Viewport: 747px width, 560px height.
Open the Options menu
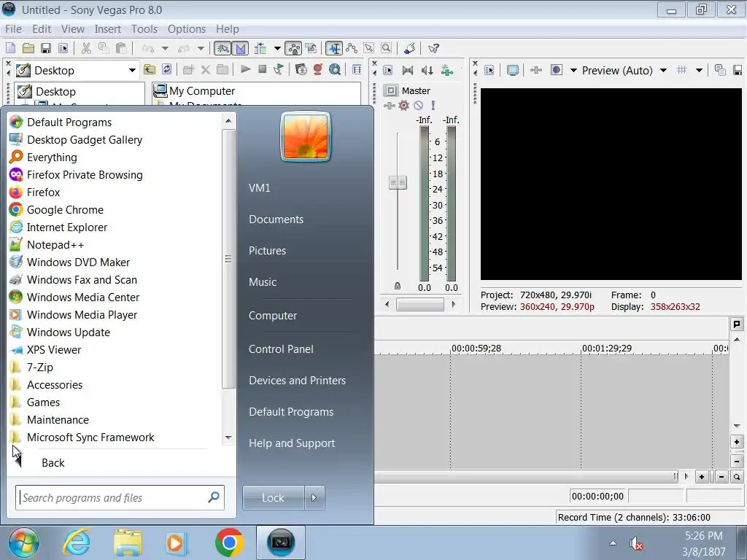[x=187, y=29]
